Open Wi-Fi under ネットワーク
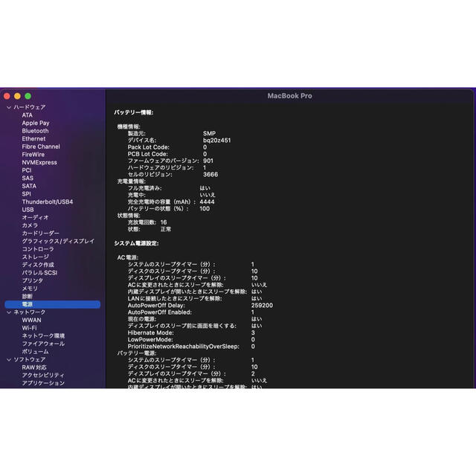The height and width of the screenshot is (476, 476). coord(29,328)
